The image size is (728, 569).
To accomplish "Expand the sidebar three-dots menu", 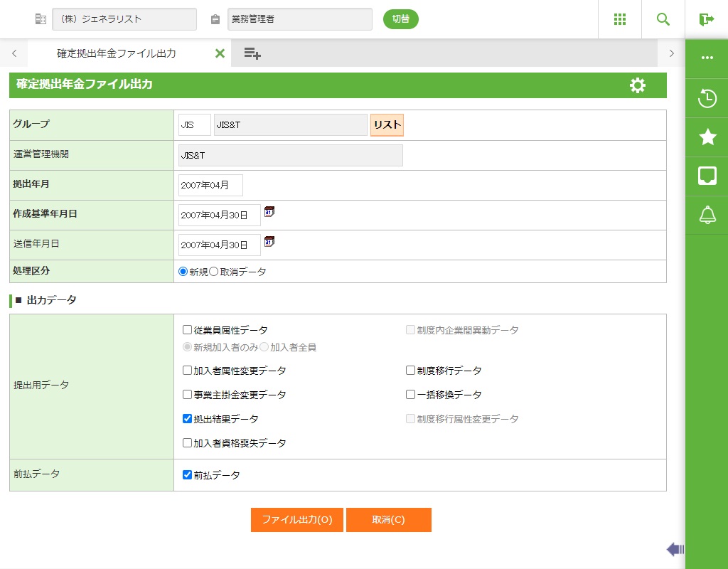I will point(707,58).
